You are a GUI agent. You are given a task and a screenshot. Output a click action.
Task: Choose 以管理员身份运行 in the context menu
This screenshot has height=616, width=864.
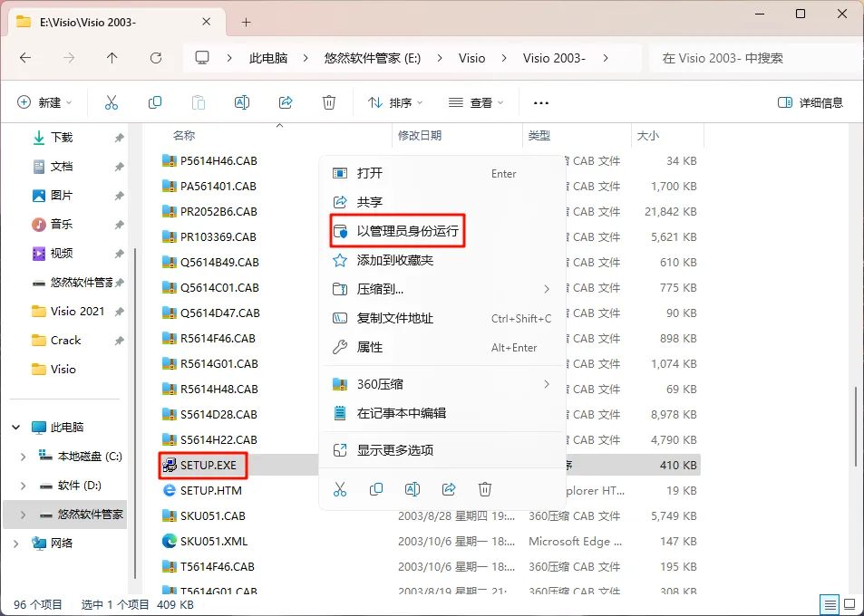pos(442,231)
